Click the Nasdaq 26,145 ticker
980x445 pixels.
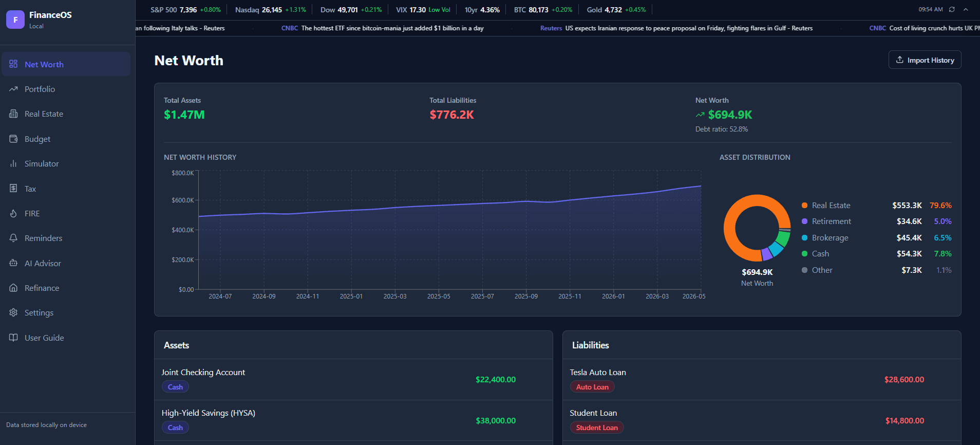tap(271, 10)
